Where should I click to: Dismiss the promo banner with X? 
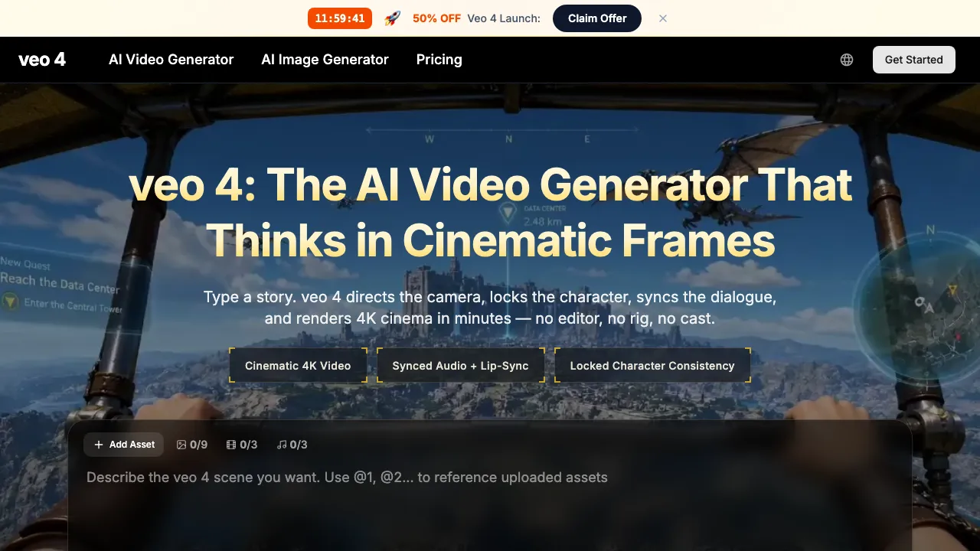coord(663,18)
